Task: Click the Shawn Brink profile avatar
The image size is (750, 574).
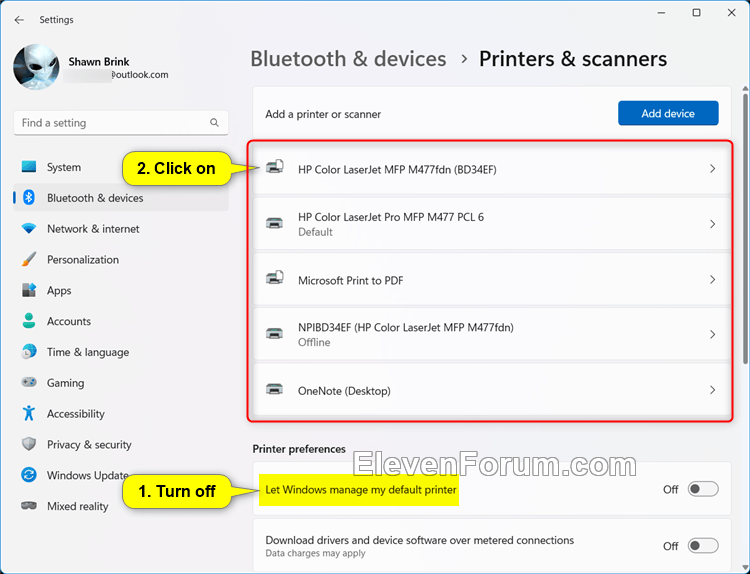Action: [36, 67]
